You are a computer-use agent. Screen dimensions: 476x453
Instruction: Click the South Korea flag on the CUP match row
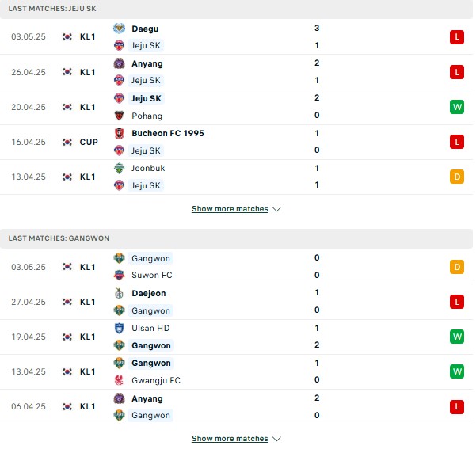coord(67,142)
